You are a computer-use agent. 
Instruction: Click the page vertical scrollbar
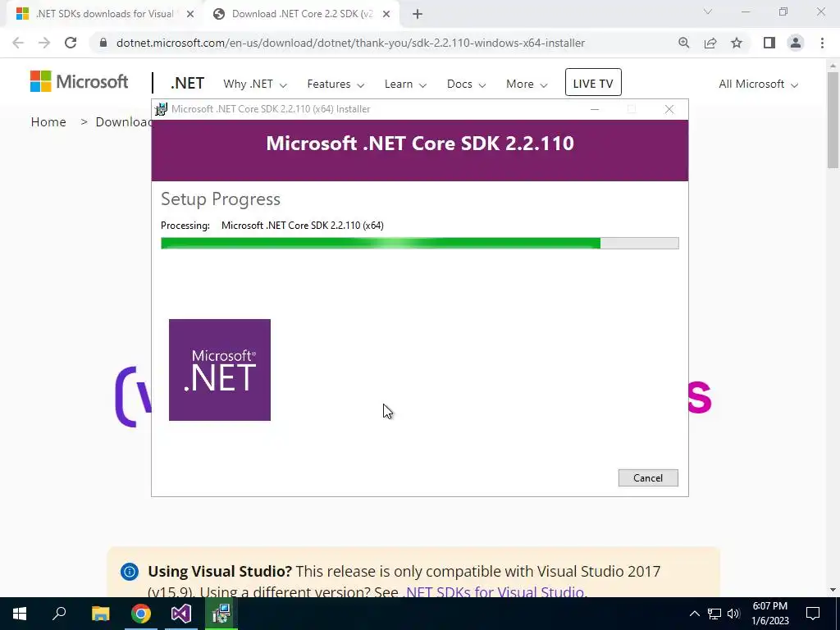[x=833, y=121]
